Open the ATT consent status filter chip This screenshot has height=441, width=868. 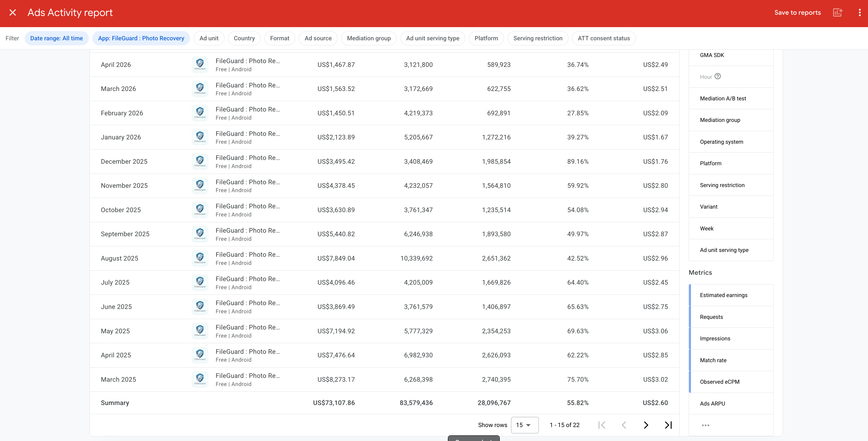[x=603, y=38]
